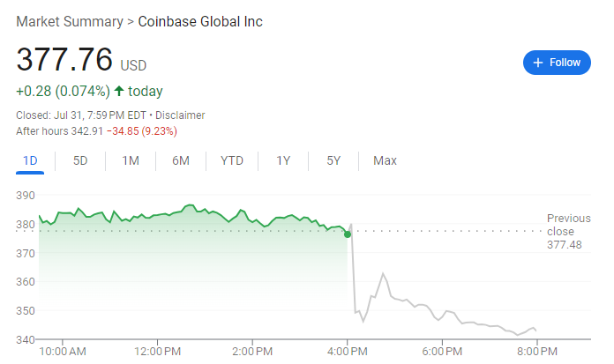Image resolution: width=614 pixels, height=364 pixels.
Task: Show the 6M chart range
Action: 181,160
